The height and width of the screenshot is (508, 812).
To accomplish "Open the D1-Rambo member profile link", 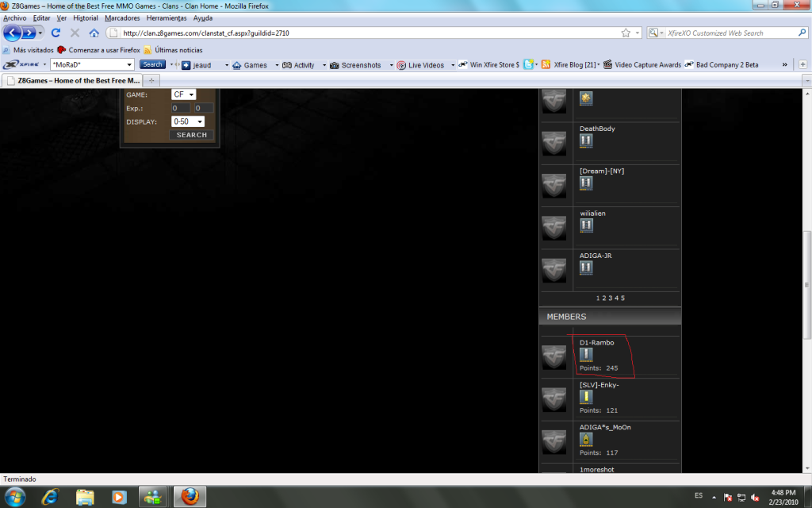I will (596, 343).
